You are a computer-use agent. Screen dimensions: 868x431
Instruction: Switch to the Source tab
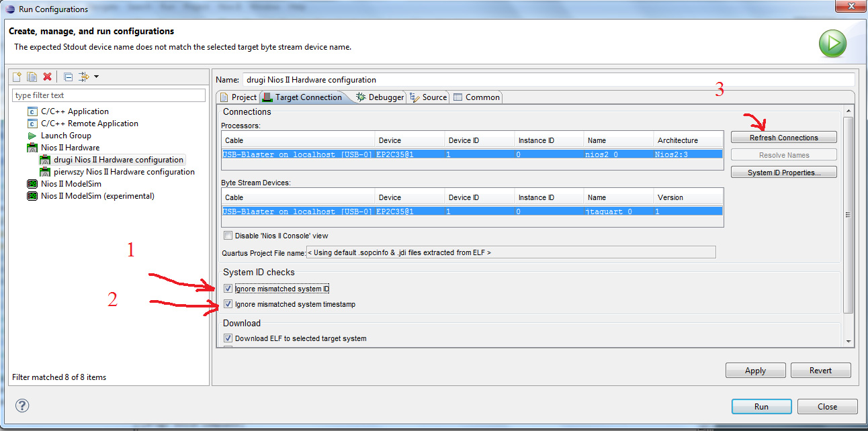pyautogui.click(x=428, y=97)
